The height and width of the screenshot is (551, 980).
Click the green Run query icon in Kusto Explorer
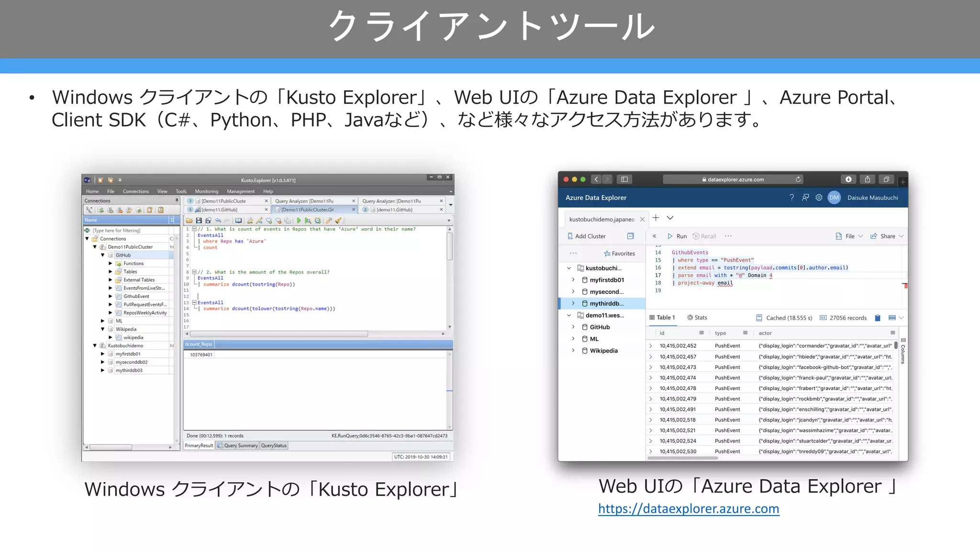coord(299,220)
